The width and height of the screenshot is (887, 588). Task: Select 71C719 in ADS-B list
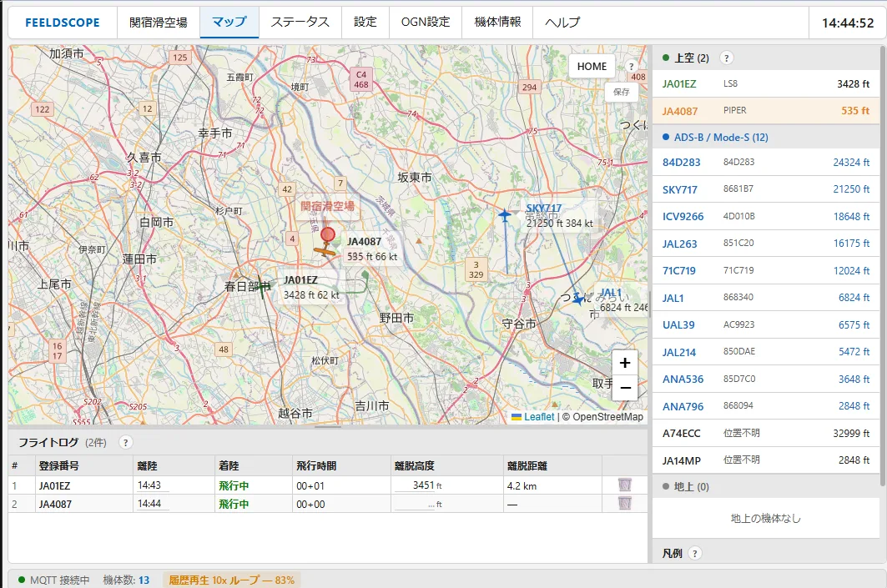click(x=766, y=271)
